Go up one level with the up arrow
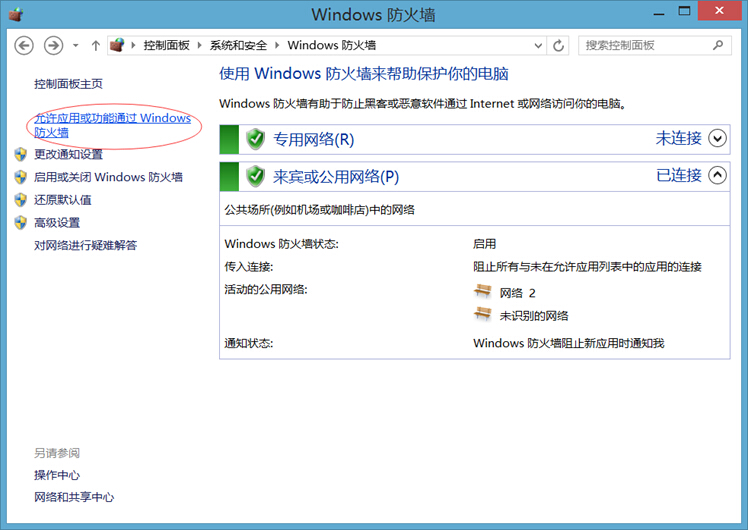748x530 pixels. pos(95,46)
